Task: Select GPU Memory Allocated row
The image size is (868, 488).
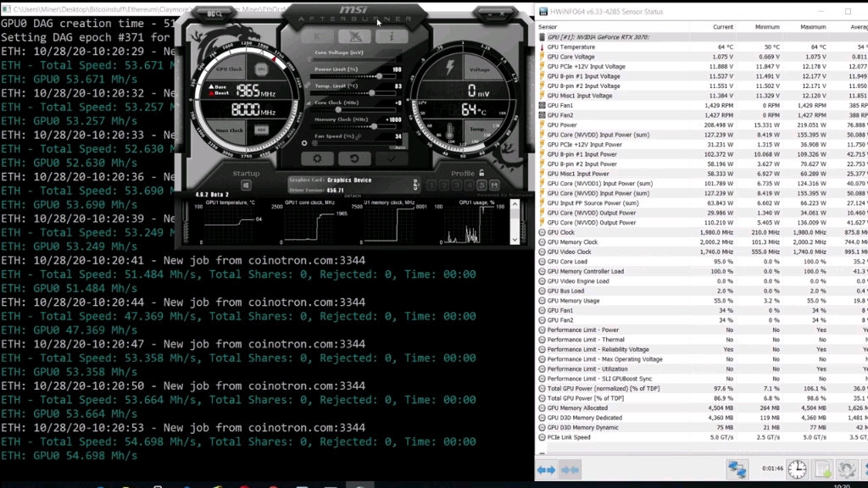Action: (702, 408)
